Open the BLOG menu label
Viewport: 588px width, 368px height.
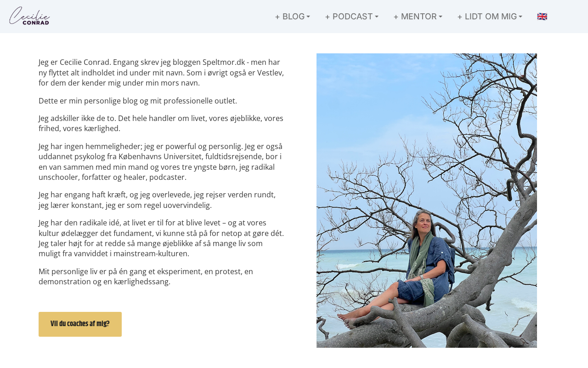click(294, 17)
